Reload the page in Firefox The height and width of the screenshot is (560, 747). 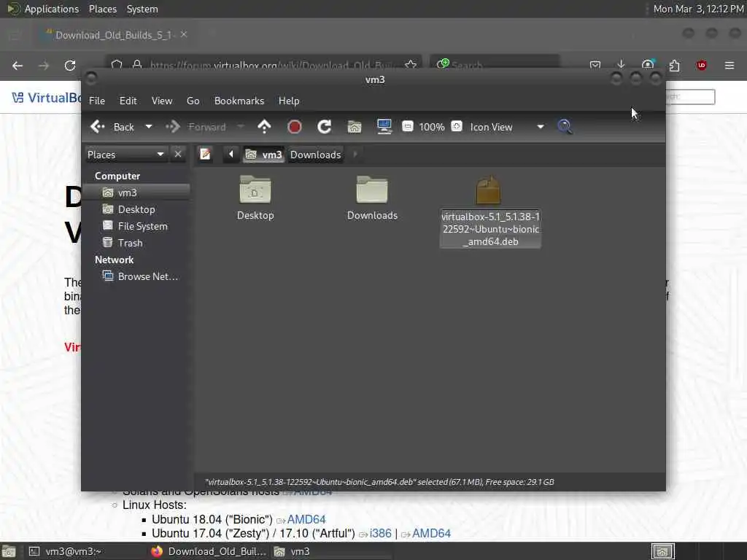[70, 65]
